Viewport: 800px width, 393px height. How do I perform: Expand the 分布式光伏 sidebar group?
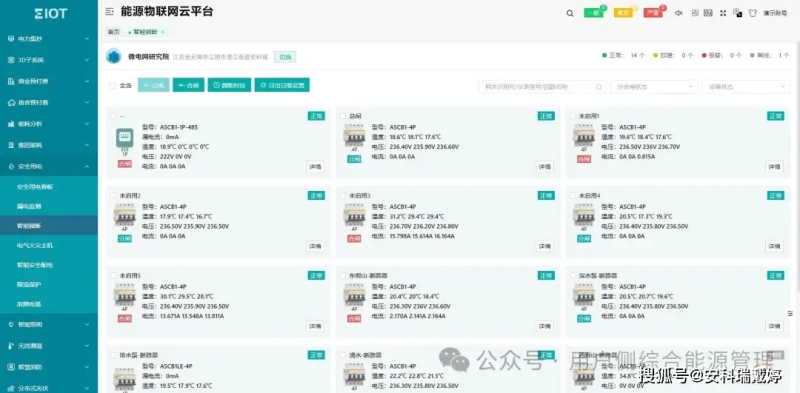click(49, 388)
